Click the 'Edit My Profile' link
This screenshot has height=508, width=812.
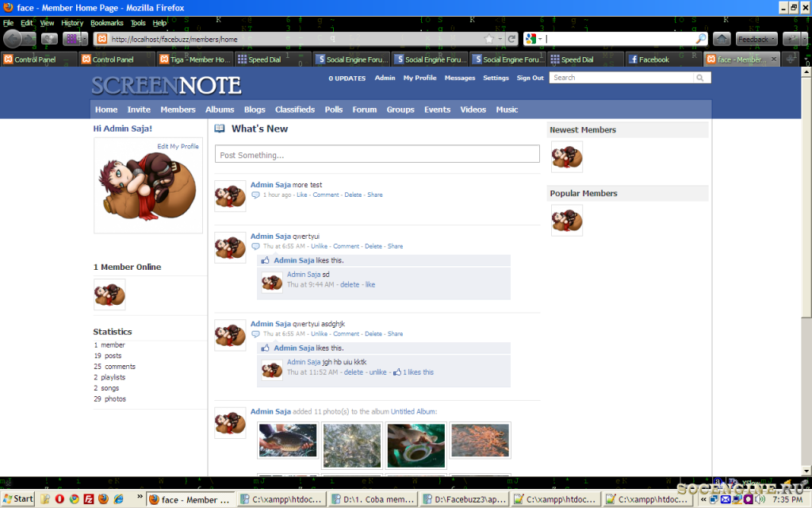pyautogui.click(x=178, y=146)
